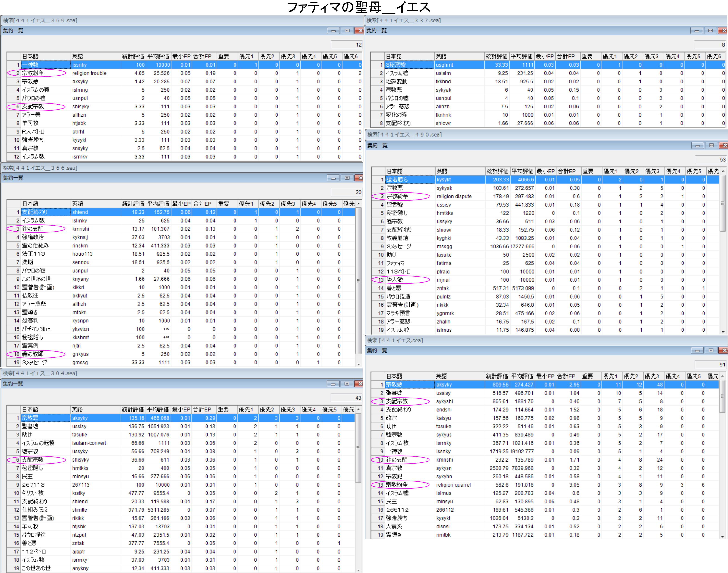
Task: Select the 仕組み伝え row
Action: pos(181,510)
